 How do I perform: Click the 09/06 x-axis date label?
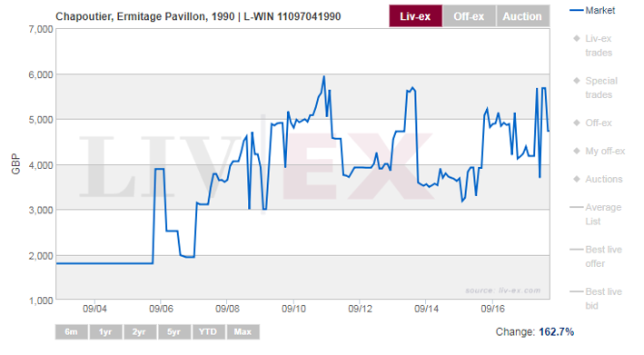coord(161,309)
